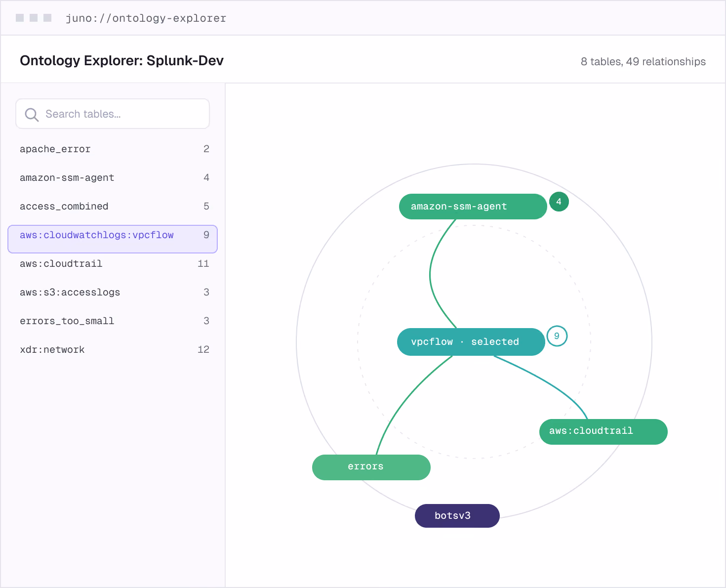Click the vpcflow selected graph node
726x588 pixels.
point(471,342)
